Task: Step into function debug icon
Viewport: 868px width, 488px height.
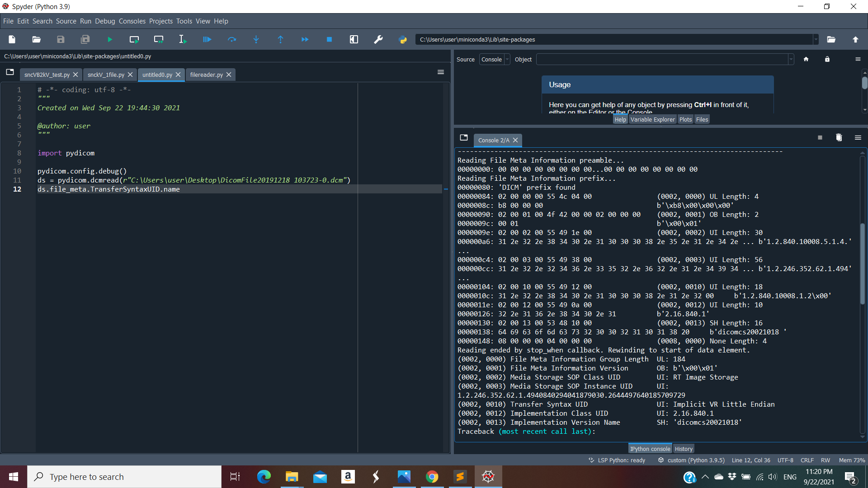Action: (256, 40)
